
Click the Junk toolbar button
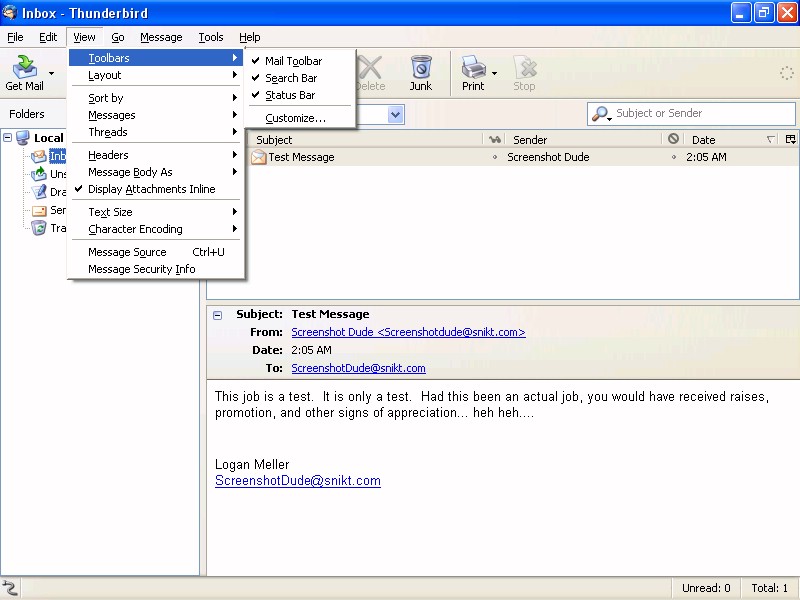click(421, 73)
